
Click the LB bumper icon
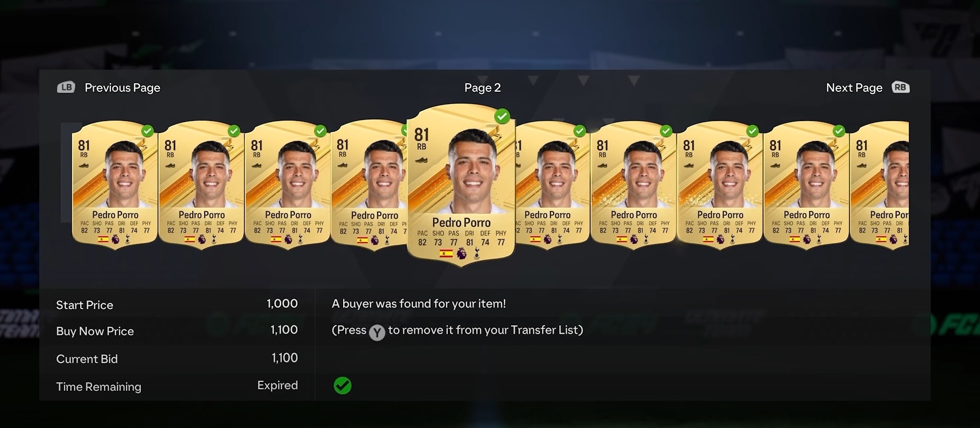click(66, 87)
